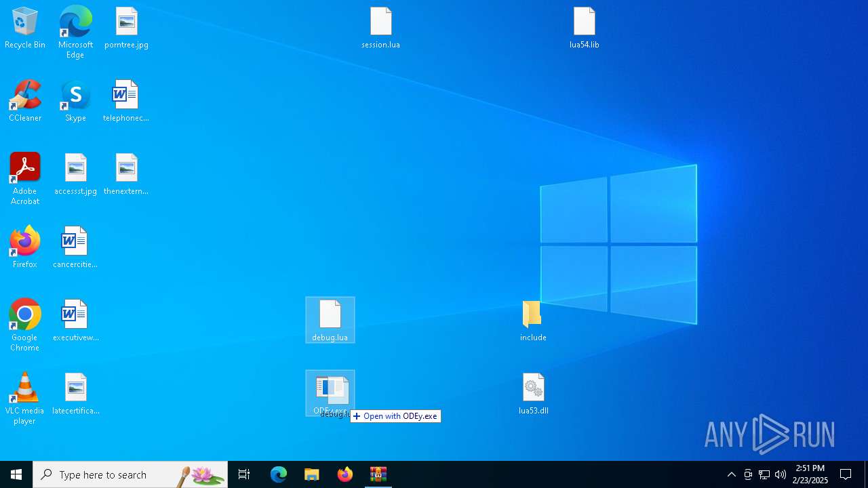Select the cancercitie... Word document
The image size is (868, 488).
point(75,247)
